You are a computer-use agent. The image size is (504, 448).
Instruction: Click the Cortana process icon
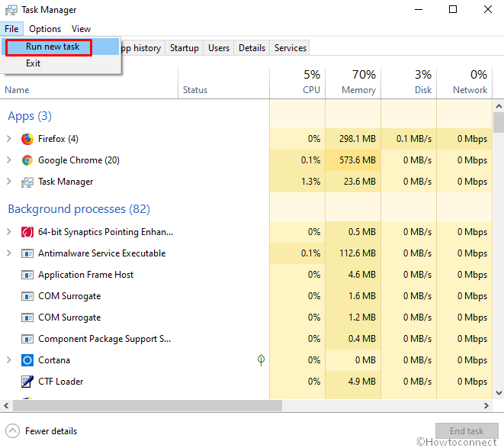(x=27, y=360)
